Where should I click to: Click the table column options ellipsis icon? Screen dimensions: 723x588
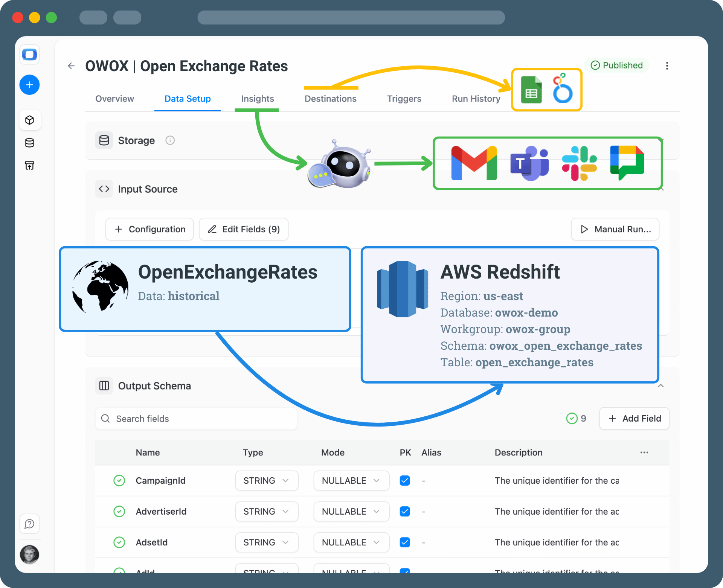644,452
